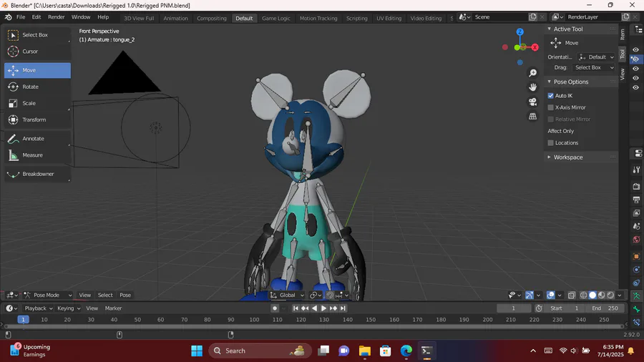
Task: Open the Select menu in viewport header
Action: (105, 295)
